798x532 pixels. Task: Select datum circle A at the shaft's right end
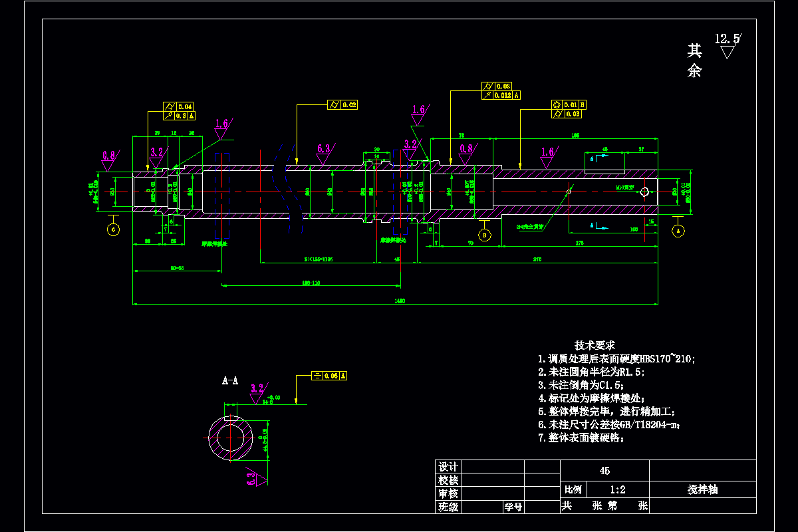tap(678, 231)
